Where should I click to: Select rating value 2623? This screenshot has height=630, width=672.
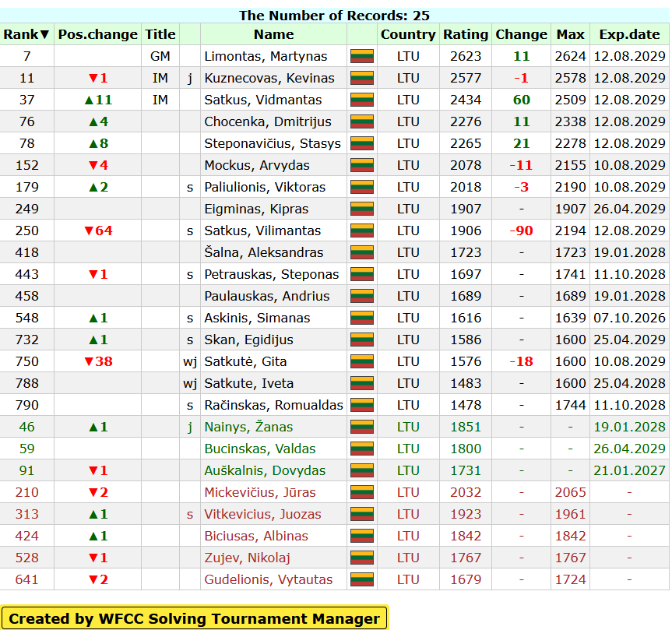click(x=466, y=56)
